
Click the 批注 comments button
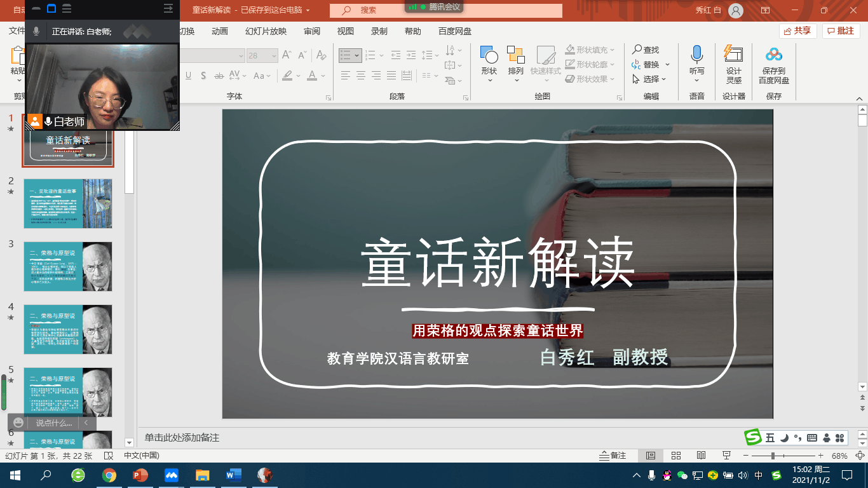(x=841, y=31)
